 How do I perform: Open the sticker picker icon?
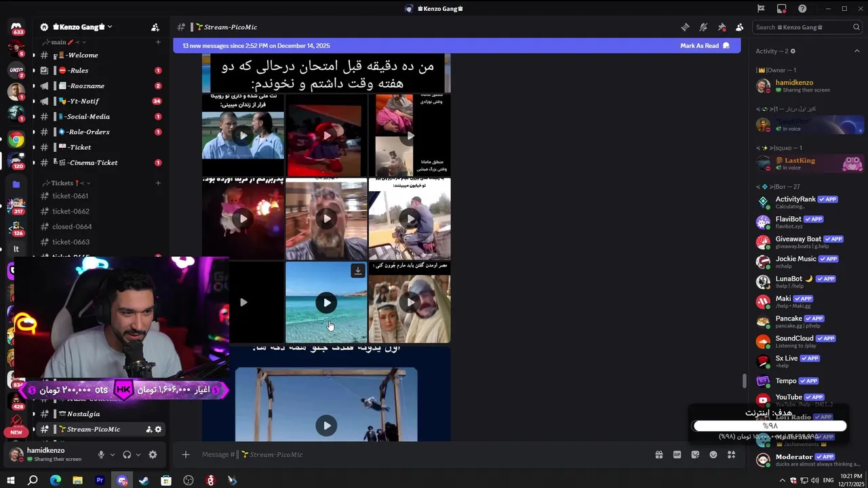pos(695,455)
